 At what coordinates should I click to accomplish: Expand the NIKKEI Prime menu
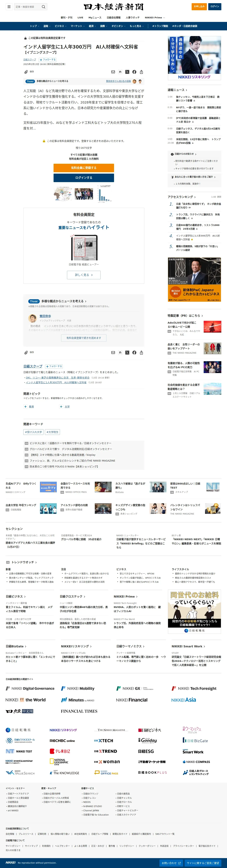(x=155, y=17)
